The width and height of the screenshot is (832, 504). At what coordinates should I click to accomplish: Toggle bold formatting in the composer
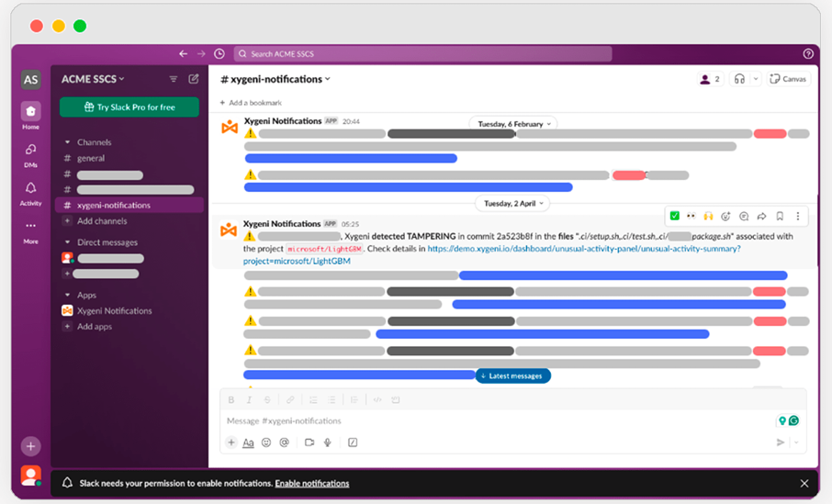point(231,400)
